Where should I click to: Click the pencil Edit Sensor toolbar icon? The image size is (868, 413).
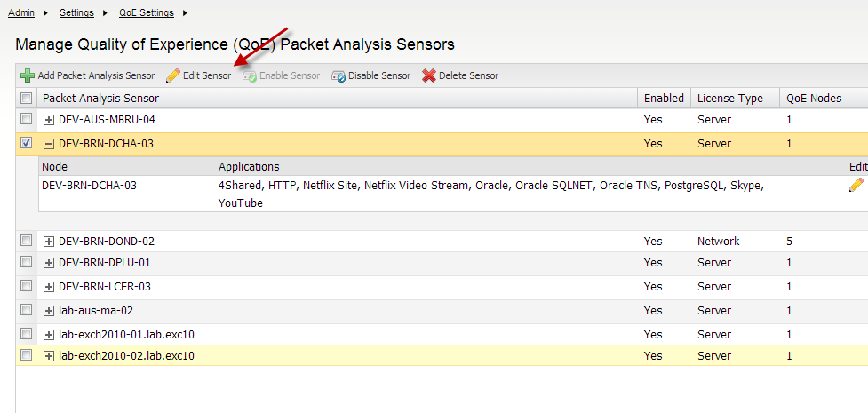pyautogui.click(x=173, y=76)
